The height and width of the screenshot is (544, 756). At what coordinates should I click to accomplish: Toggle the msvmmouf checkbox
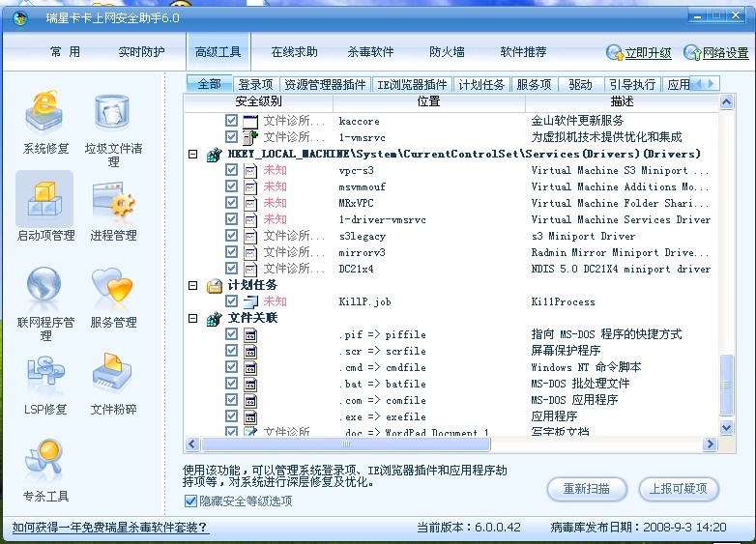[231, 186]
